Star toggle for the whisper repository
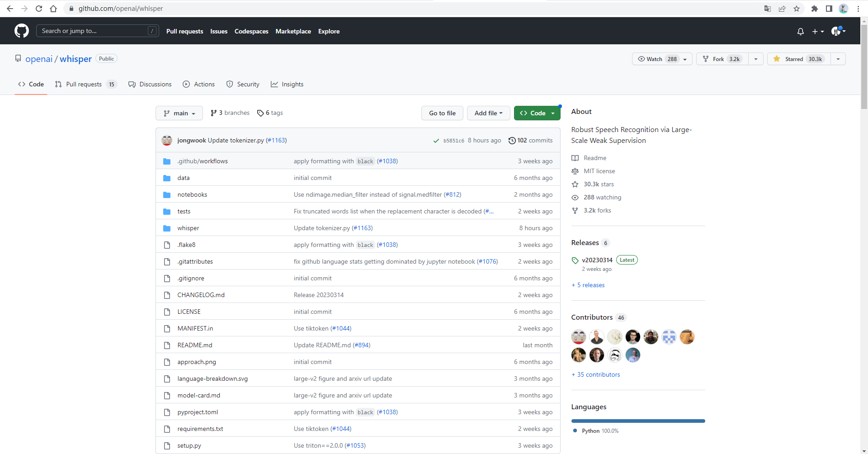This screenshot has width=868, height=454. pos(799,59)
